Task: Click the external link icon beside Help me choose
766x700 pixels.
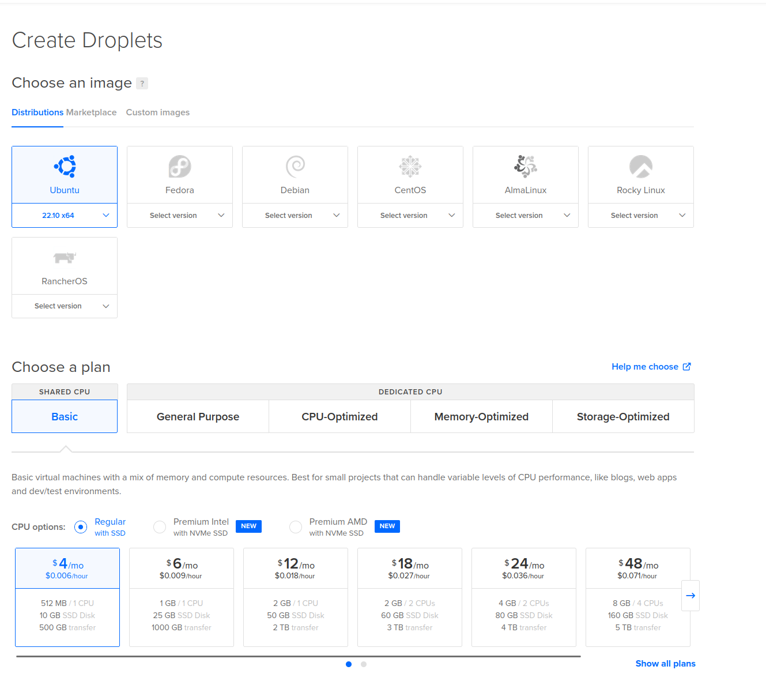Action: 686,367
